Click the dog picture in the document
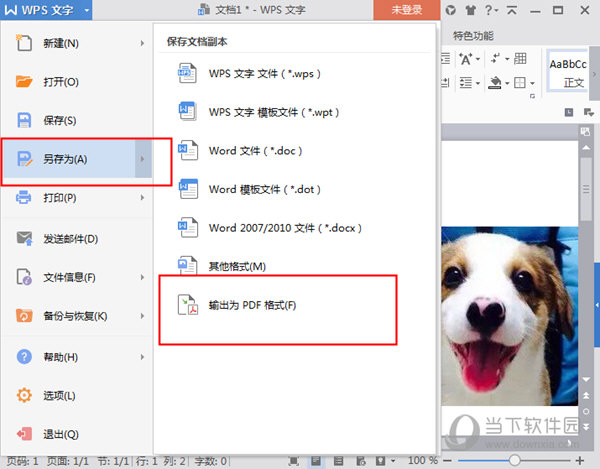This screenshot has width=600, height=469. point(509,316)
